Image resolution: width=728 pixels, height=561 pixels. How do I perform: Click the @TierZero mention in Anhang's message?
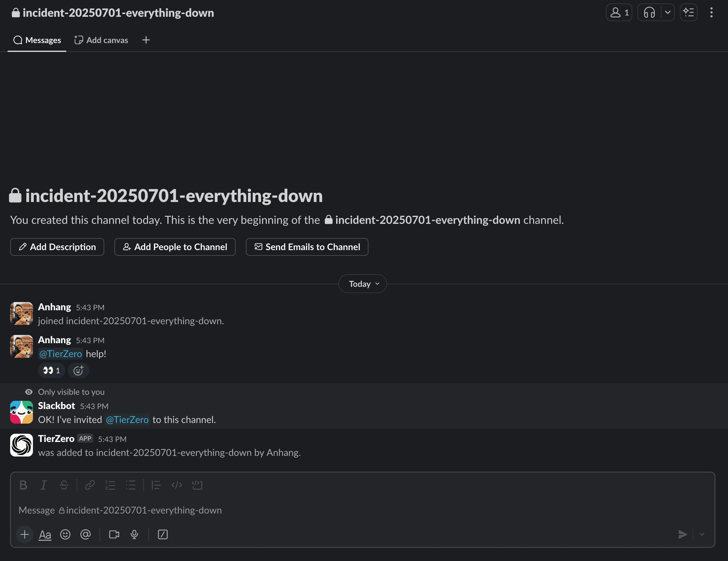[61, 354]
